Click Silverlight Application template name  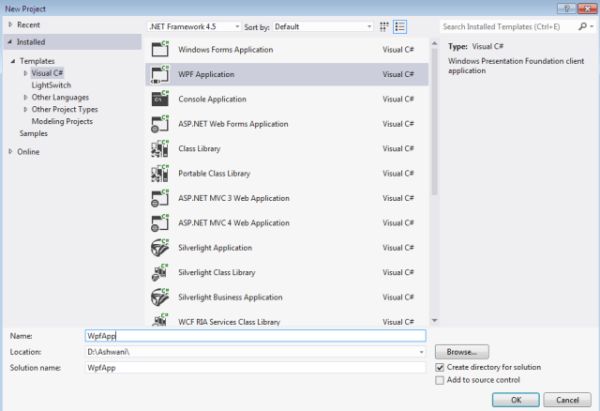[215, 248]
